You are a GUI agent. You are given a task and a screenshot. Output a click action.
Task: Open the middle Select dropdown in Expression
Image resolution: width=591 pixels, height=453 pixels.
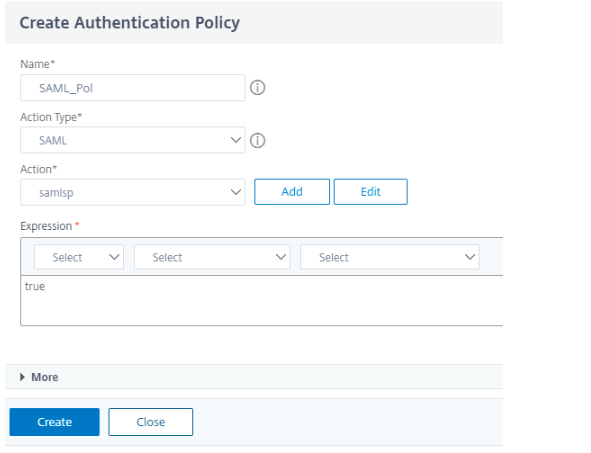click(x=212, y=257)
